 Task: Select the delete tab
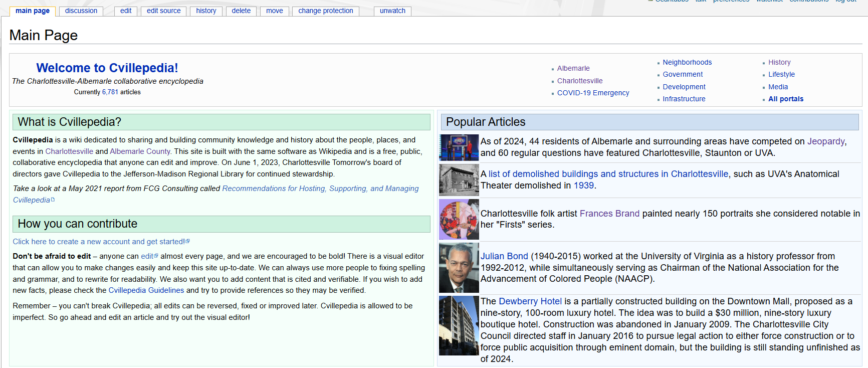[x=241, y=11]
